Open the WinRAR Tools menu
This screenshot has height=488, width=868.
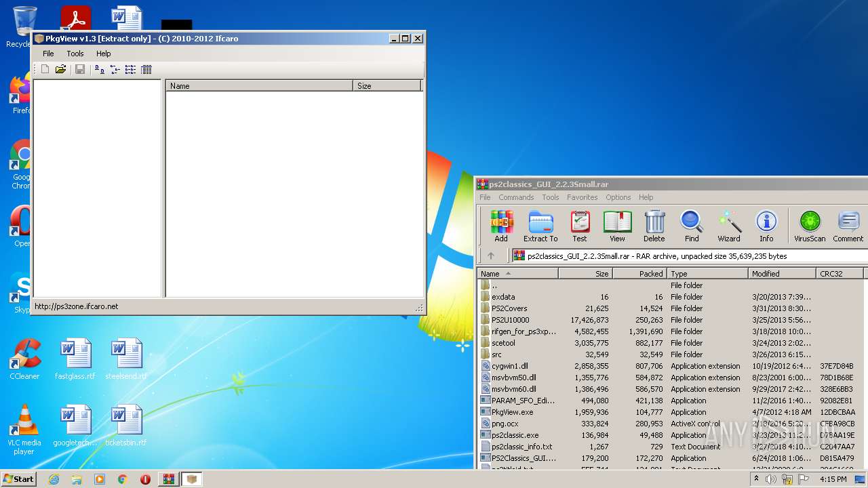(x=551, y=197)
